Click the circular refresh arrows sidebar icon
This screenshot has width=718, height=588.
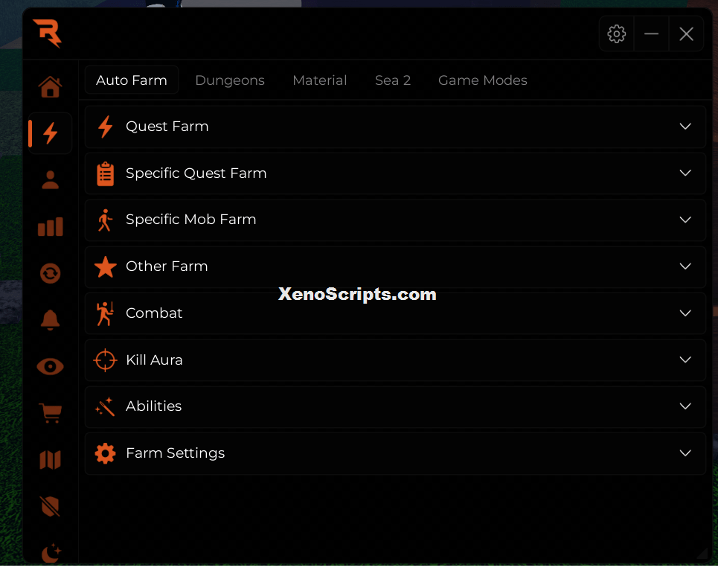click(x=50, y=273)
